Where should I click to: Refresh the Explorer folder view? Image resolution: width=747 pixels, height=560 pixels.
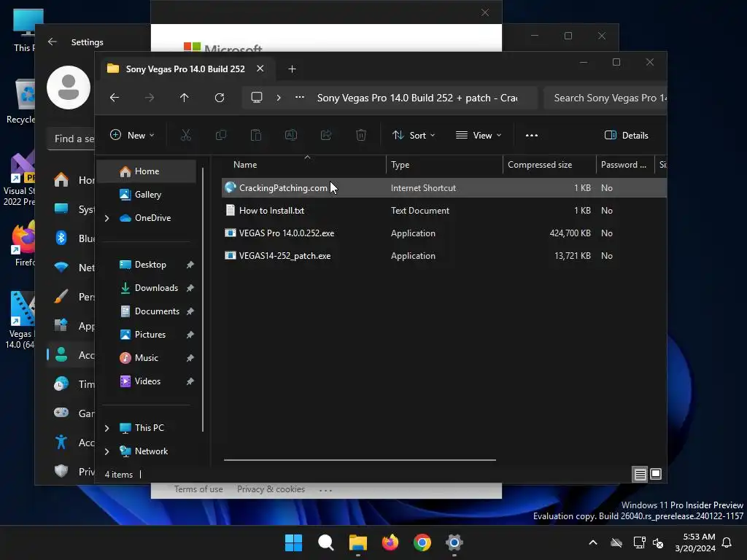click(x=220, y=98)
